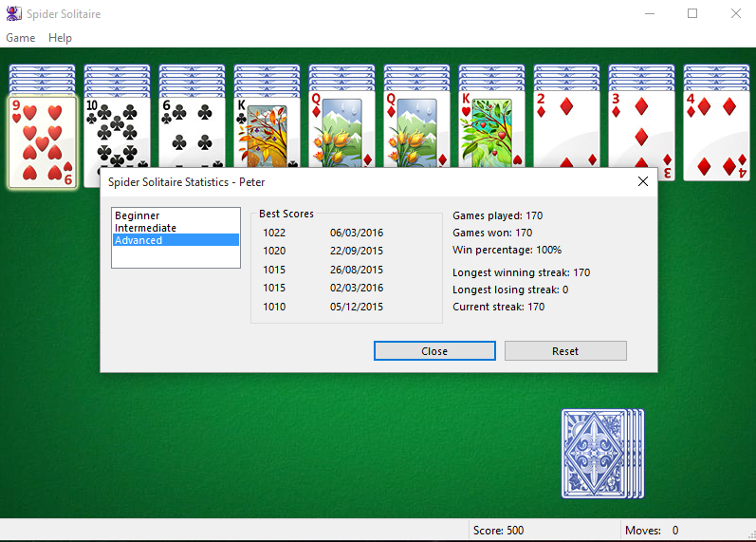
Task: Open the Game menu
Action: (x=21, y=38)
